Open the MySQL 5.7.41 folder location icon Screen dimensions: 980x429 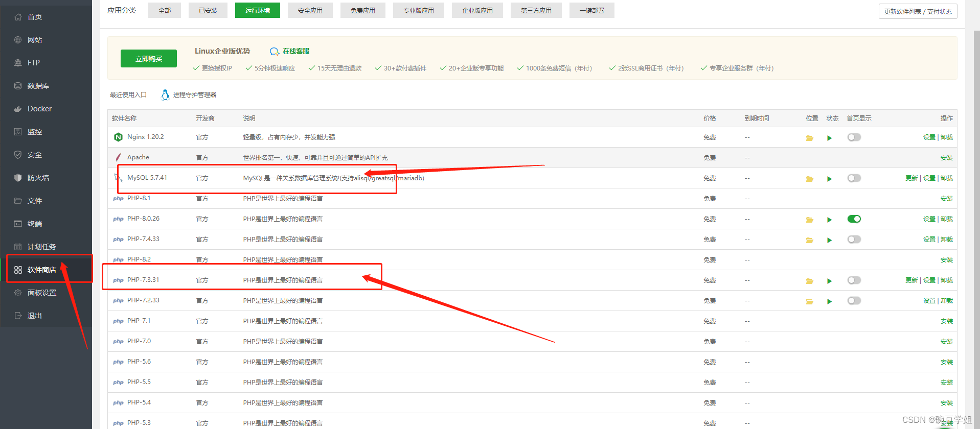tap(810, 179)
